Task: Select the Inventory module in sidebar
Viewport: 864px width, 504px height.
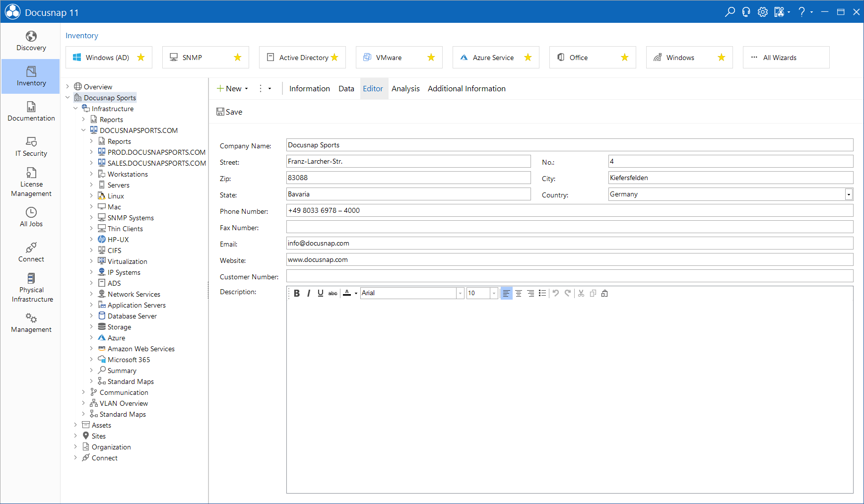Action: [31, 76]
